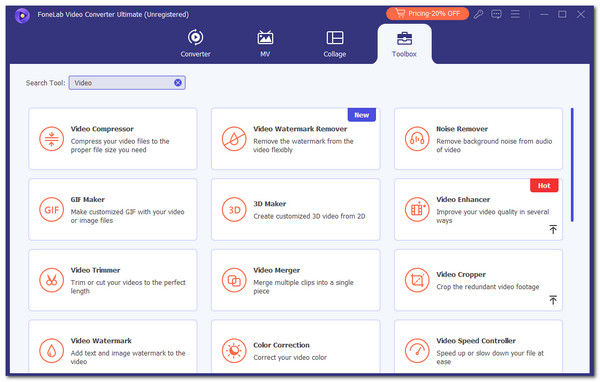Image resolution: width=600 pixels, height=382 pixels.
Task: Click the GIF Maker icon
Action: pos(51,210)
